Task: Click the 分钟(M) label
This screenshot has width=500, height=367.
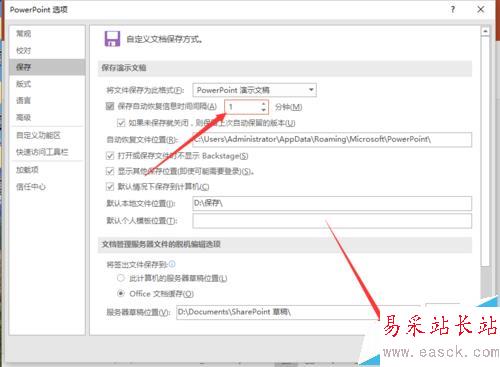Action: click(x=289, y=107)
